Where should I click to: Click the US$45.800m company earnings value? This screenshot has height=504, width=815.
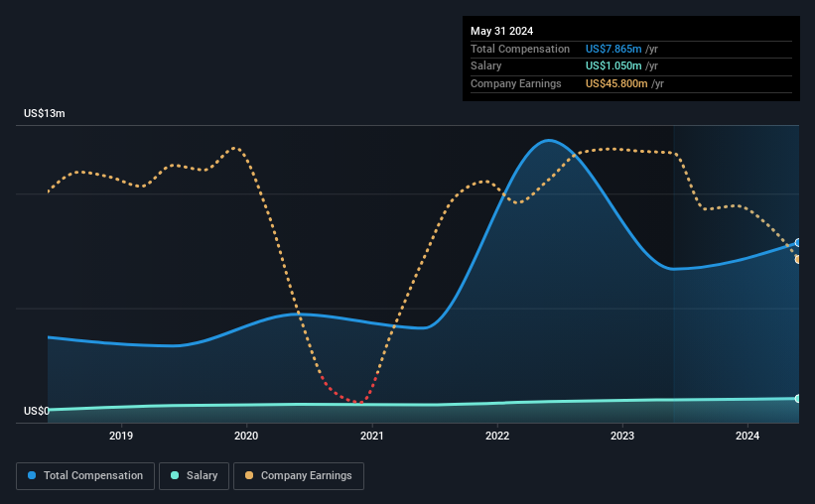click(616, 83)
